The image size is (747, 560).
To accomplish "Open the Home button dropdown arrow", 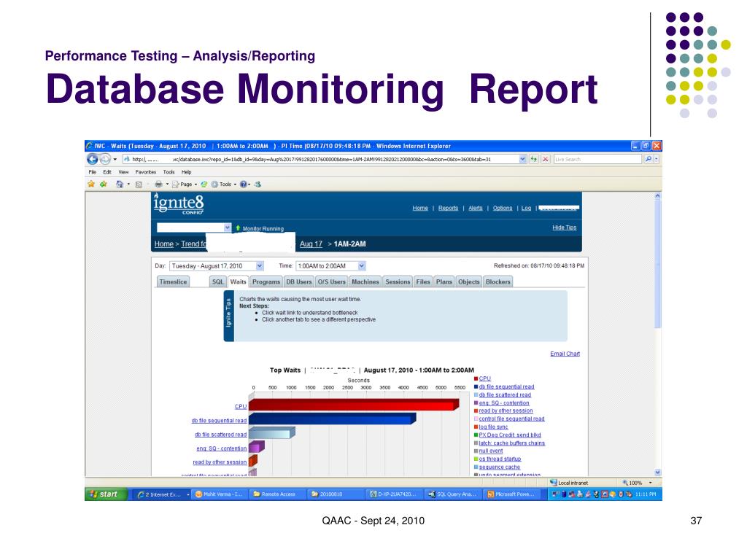I will 128,184.
